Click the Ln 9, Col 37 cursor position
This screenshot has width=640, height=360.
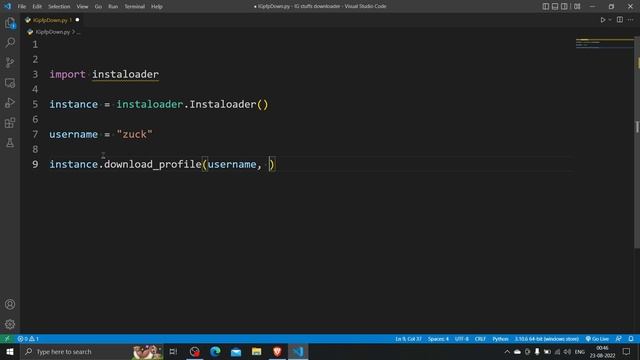[408, 339]
